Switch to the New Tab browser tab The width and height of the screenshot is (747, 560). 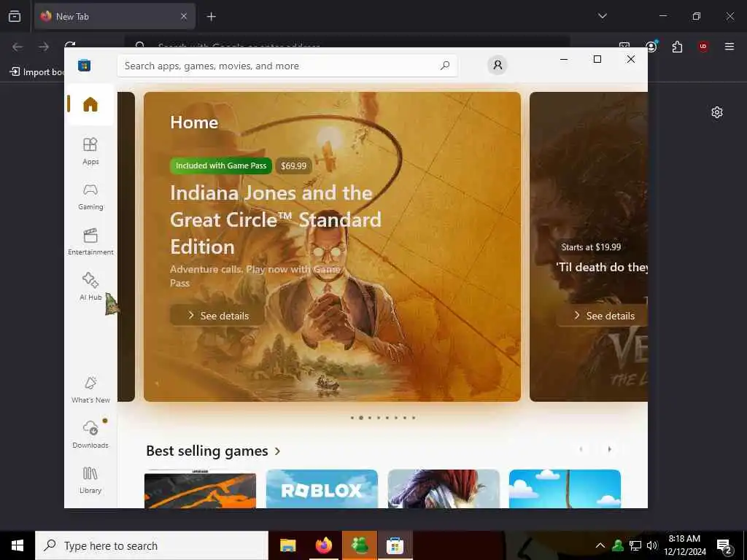[x=115, y=17]
